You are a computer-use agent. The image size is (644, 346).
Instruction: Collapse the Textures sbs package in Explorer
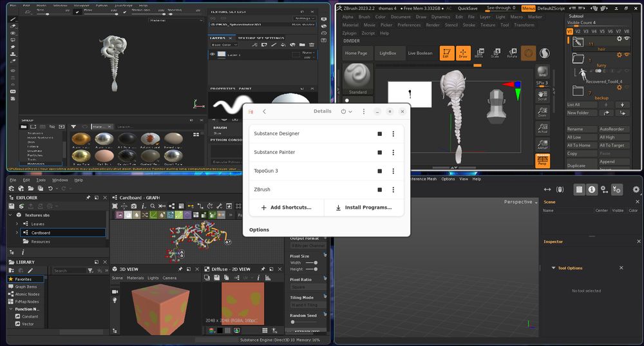10,215
